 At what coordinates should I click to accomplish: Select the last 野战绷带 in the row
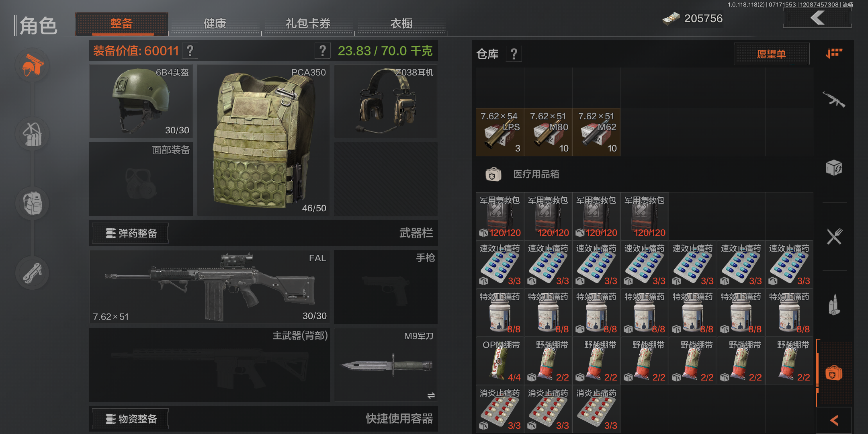pyautogui.click(x=789, y=361)
